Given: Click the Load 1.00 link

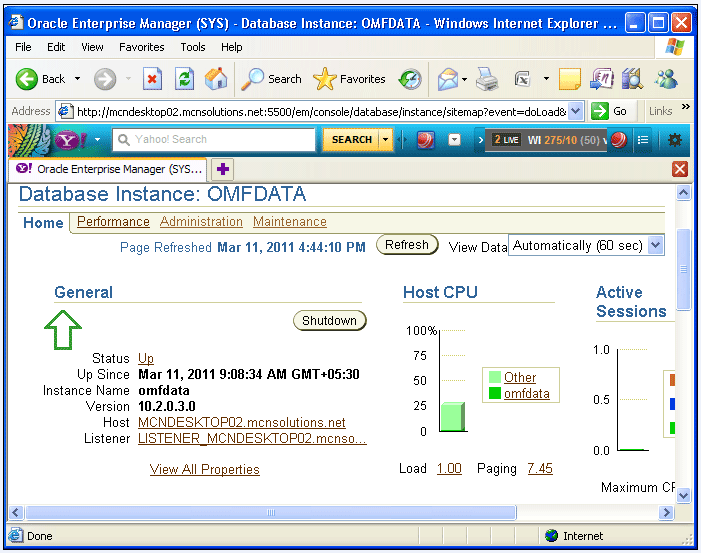Looking at the screenshot, I should coord(449,469).
